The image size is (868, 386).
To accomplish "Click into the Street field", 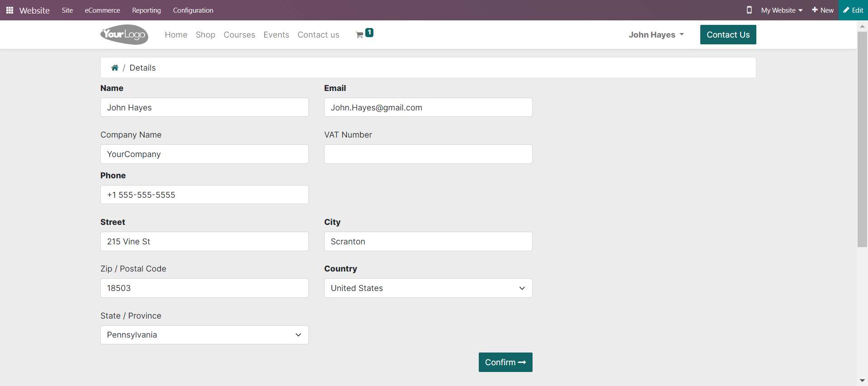I will [204, 242].
